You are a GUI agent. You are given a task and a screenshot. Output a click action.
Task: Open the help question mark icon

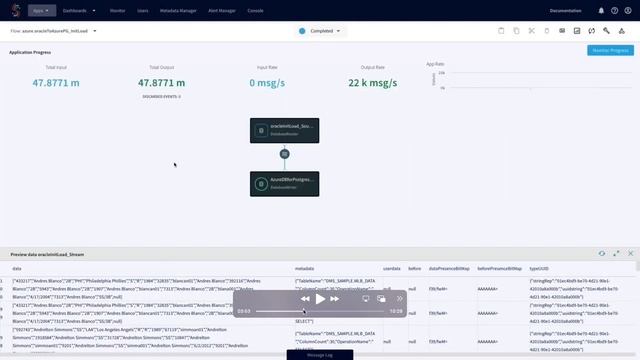point(614,11)
